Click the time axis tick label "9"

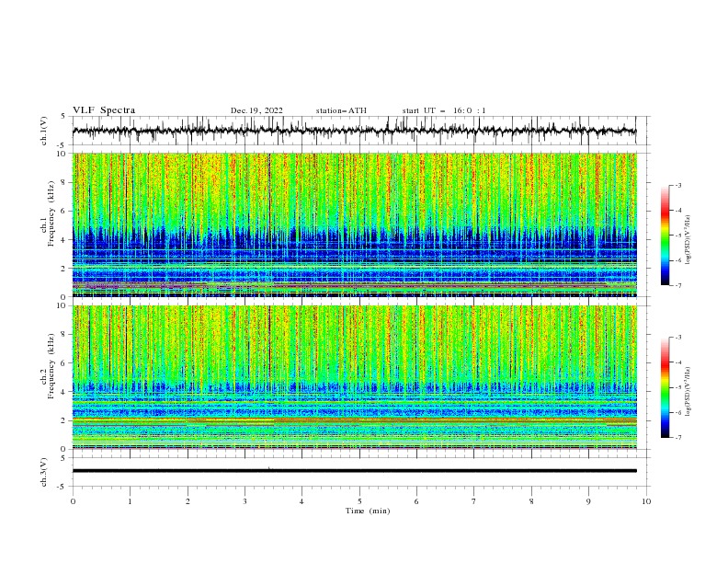[588, 501]
